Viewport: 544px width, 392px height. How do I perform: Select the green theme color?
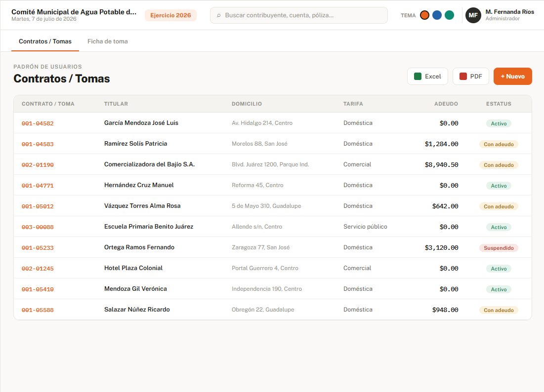(449, 15)
